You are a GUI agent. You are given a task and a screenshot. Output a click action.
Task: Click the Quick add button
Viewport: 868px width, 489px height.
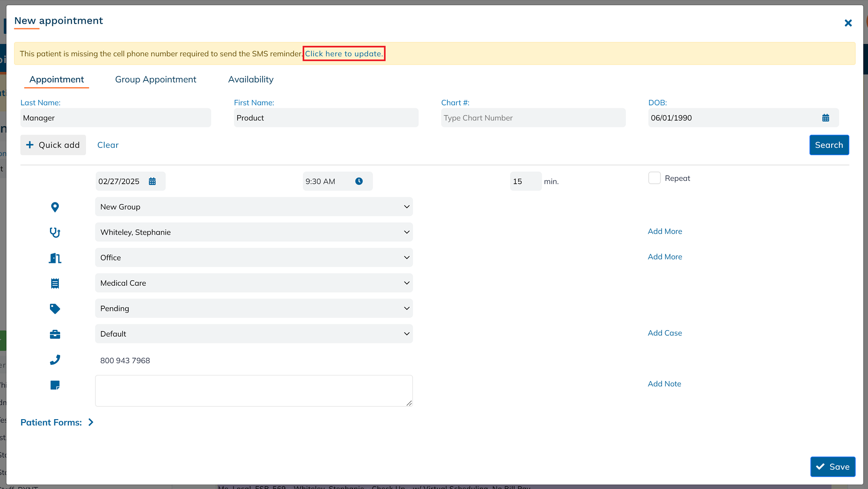tap(53, 145)
